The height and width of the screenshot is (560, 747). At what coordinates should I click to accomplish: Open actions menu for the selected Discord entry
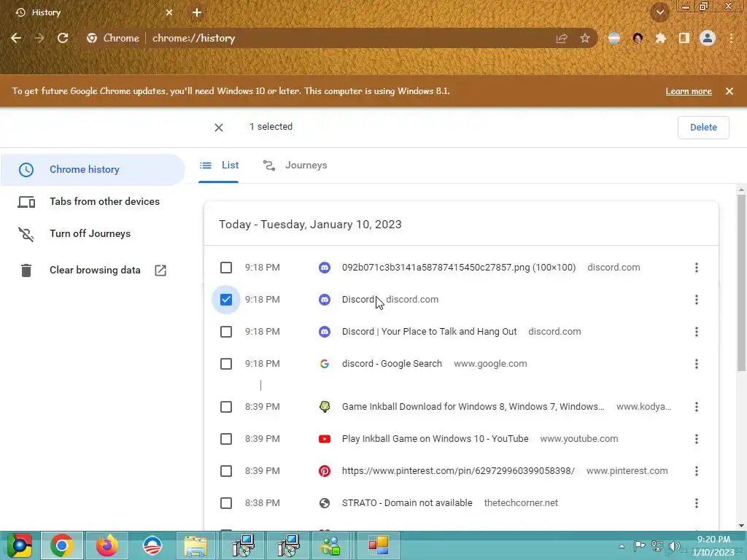pos(697,300)
